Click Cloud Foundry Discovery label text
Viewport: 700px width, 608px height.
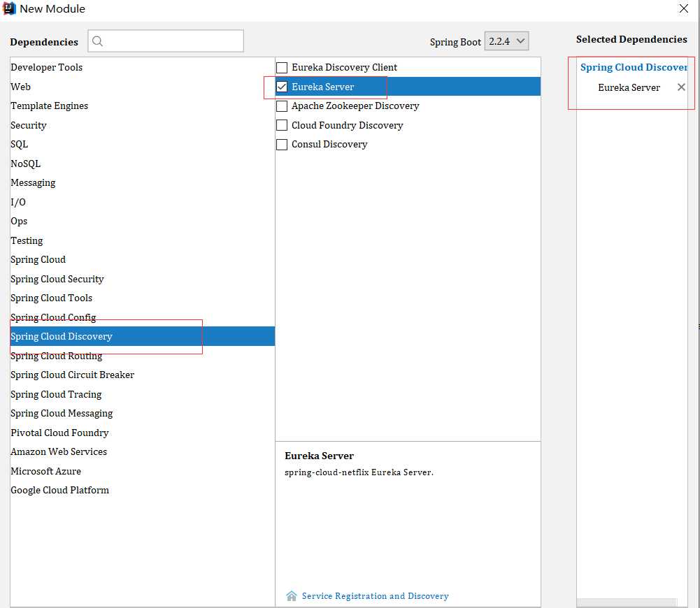point(348,125)
